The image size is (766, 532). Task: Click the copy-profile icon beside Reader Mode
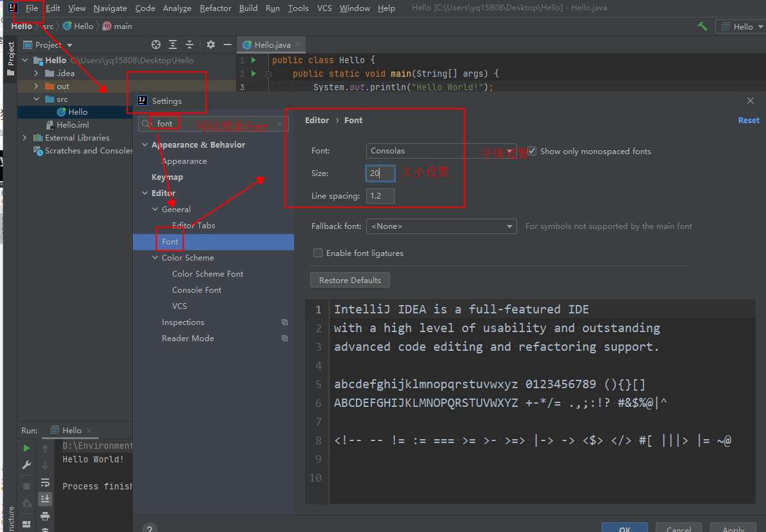(x=284, y=338)
